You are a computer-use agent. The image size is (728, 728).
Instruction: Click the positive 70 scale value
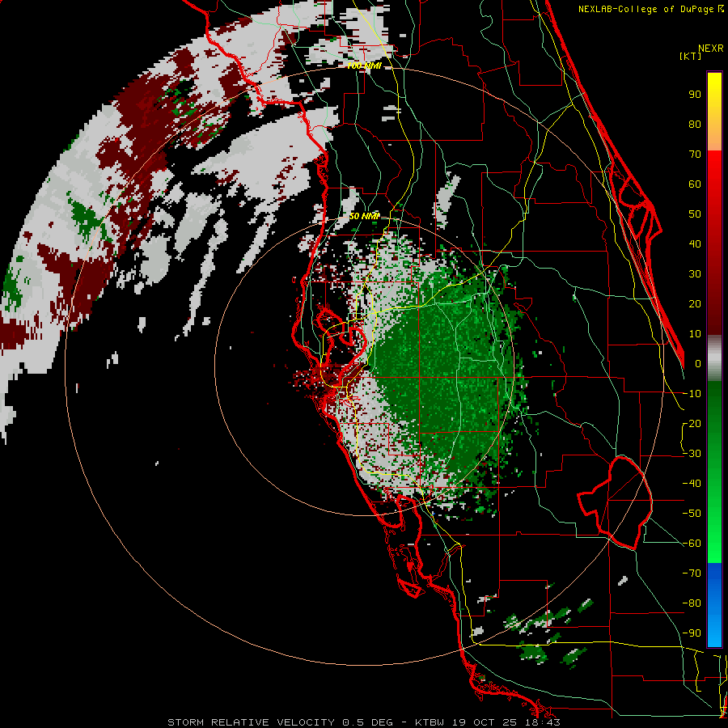(x=695, y=154)
